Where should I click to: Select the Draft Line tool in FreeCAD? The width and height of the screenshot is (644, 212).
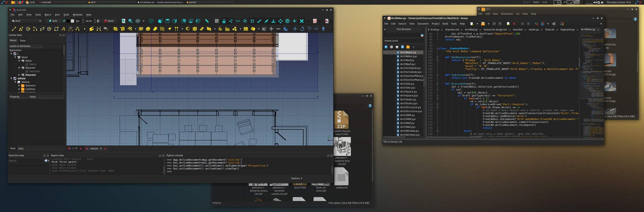tap(14, 29)
